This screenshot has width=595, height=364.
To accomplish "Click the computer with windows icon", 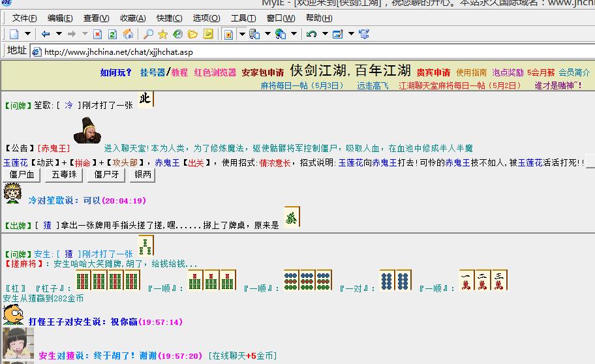I will (x=254, y=34).
